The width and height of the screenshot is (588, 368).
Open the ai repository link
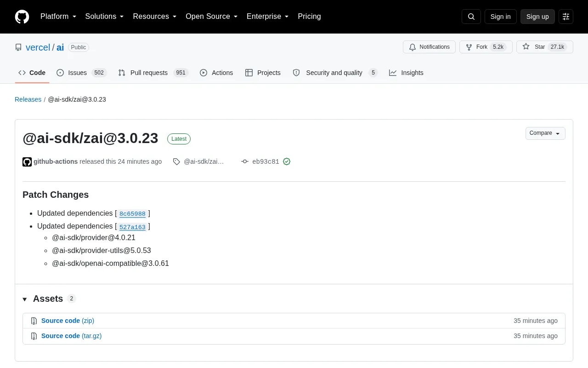pos(60,47)
